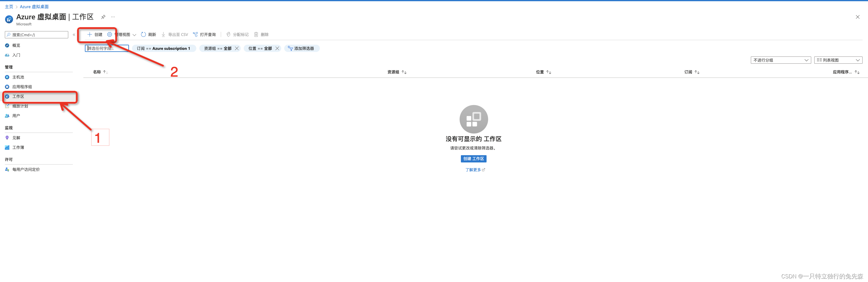Sort by 名称 column
Screen dimensions: 868x282
[x=100, y=72]
